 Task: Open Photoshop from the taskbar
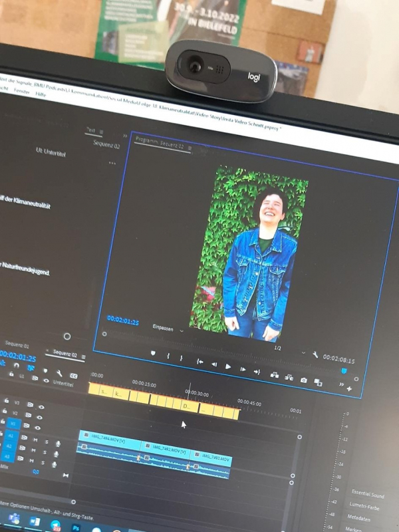pos(76,528)
